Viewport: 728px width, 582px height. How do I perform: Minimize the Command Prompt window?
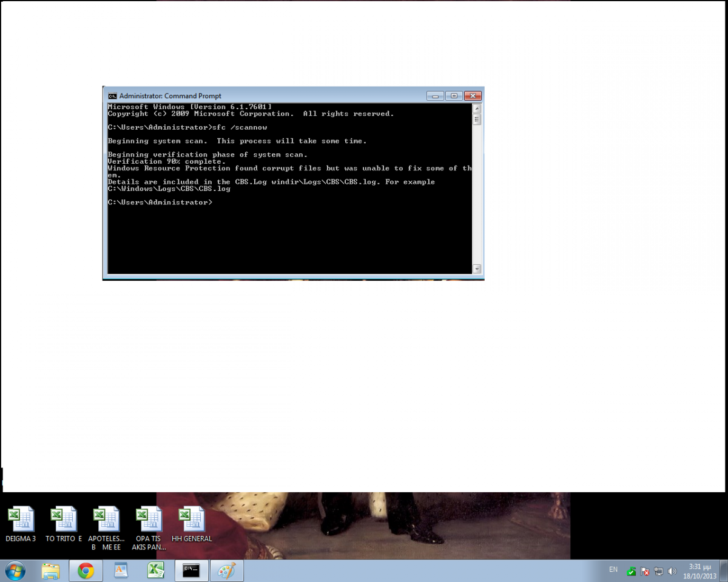(435, 96)
